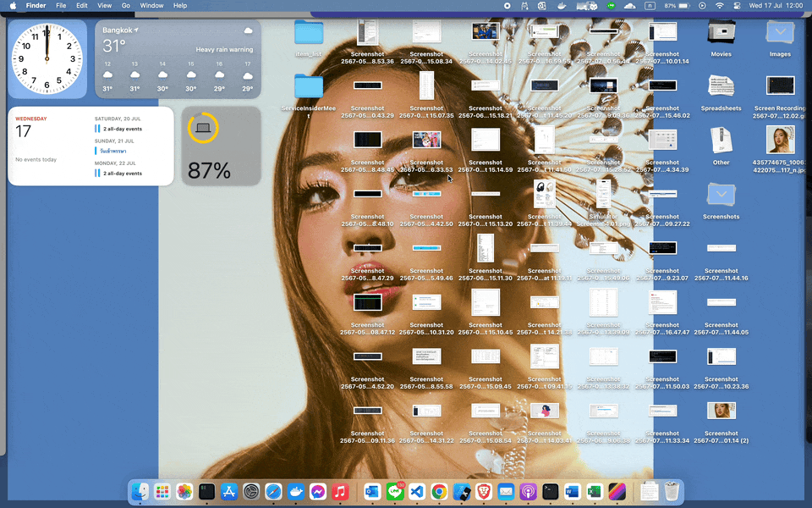Open the Trash in the dock
The image size is (812, 508).
tap(672, 491)
